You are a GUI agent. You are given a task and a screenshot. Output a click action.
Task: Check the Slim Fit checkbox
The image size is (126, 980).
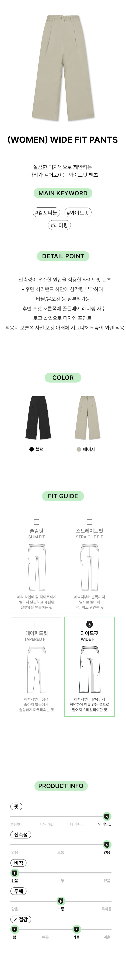pyautogui.click(x=37, y=522)
